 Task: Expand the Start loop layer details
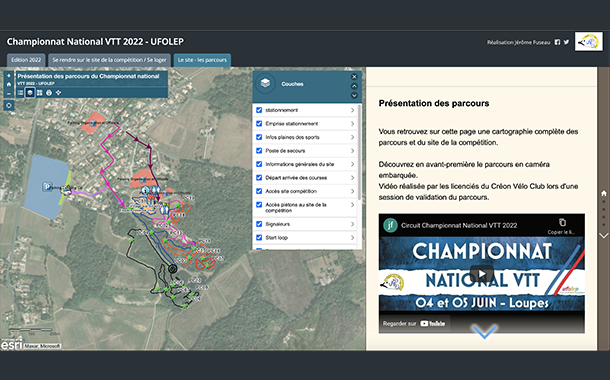352,238
